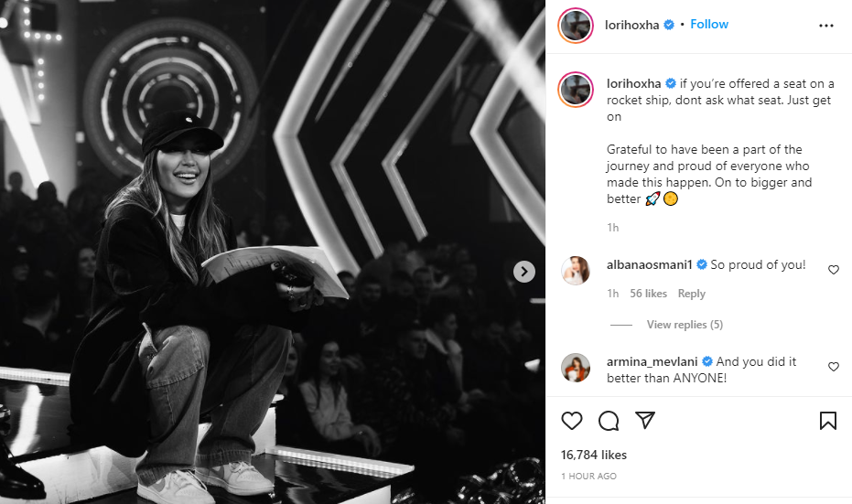Show 56 likes on albanaosmani1's comment
The image size is (852, 504).
(x=649, y=294)
